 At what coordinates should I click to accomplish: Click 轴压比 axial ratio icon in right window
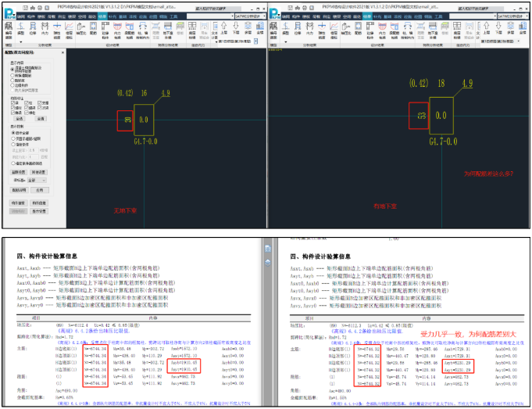click(346, 28)
